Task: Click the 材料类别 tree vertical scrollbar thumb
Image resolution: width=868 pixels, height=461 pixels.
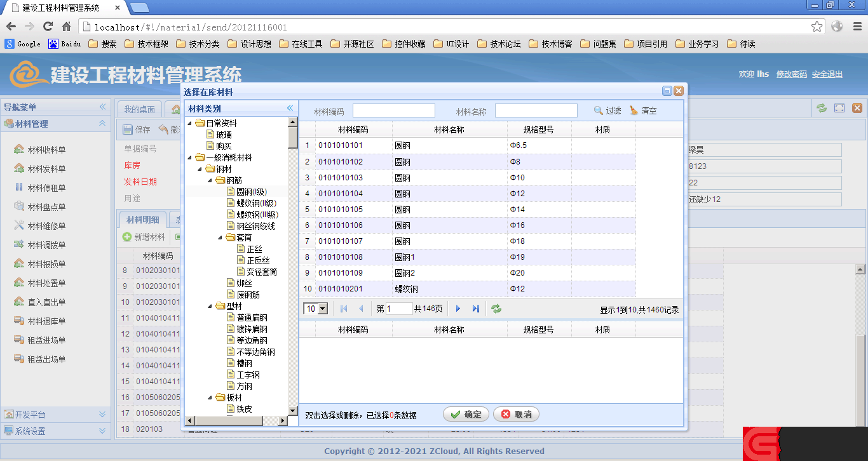Action: [293, 137]
